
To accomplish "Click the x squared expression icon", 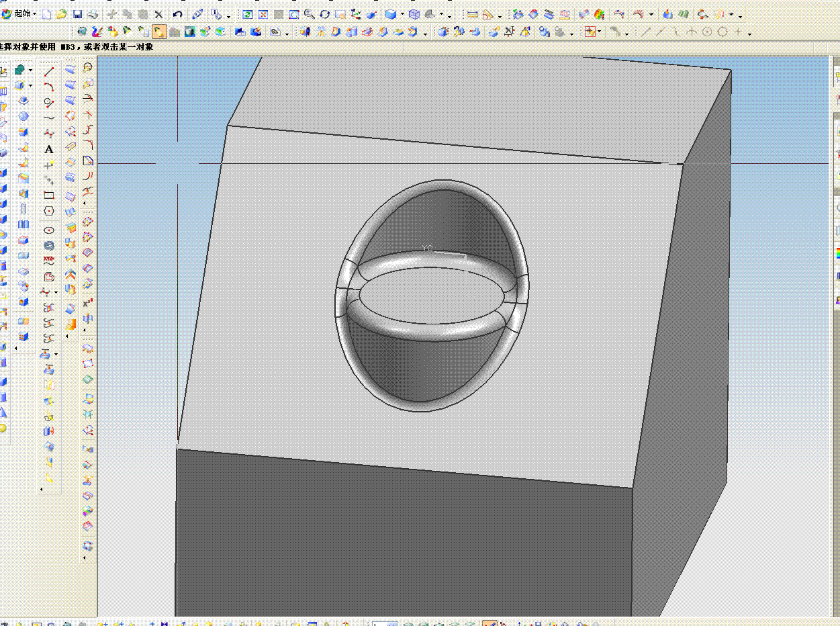I will tap(87, 303).
